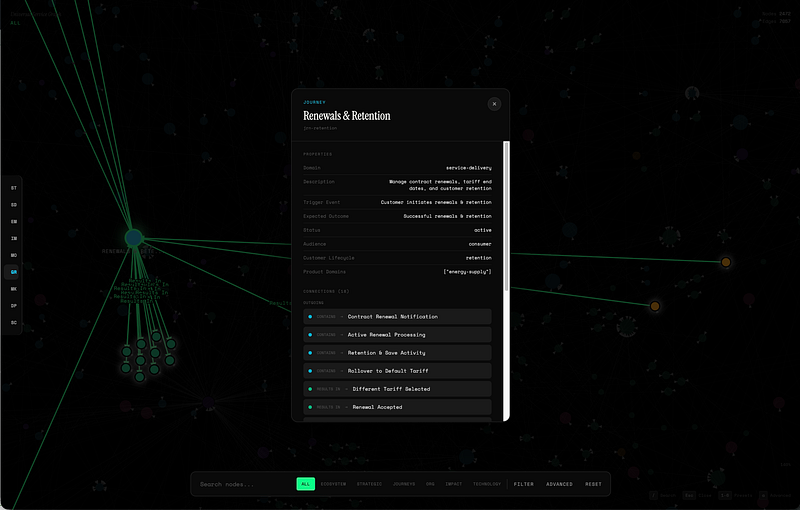Expand the ADVANCED settings
Screen dimensions: 800x510
coord(559,484)
